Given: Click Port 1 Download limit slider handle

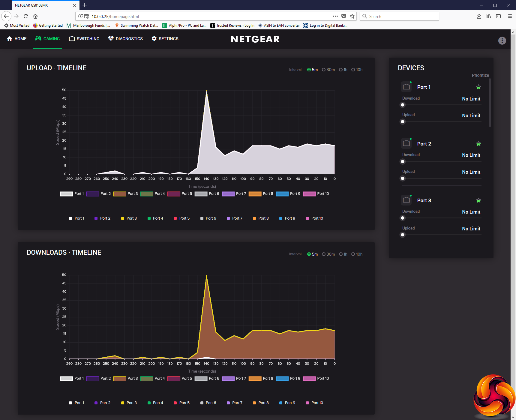Looking at the screenshot, I should click(x=403, y=105).
